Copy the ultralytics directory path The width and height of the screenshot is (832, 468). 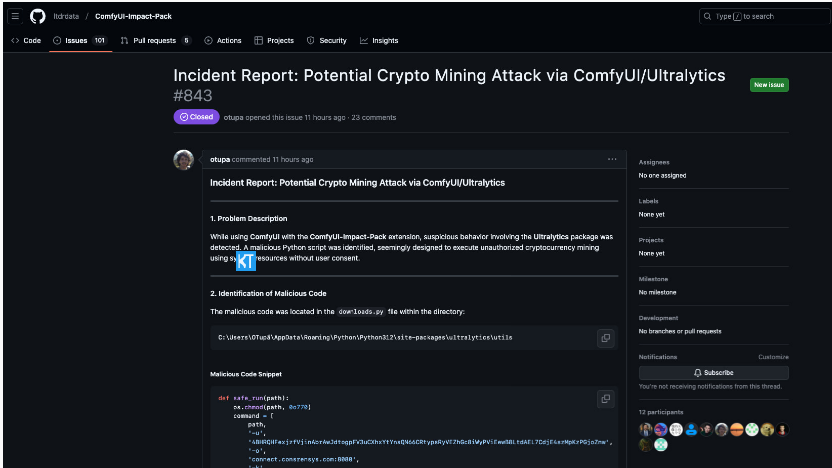point(605,338)
